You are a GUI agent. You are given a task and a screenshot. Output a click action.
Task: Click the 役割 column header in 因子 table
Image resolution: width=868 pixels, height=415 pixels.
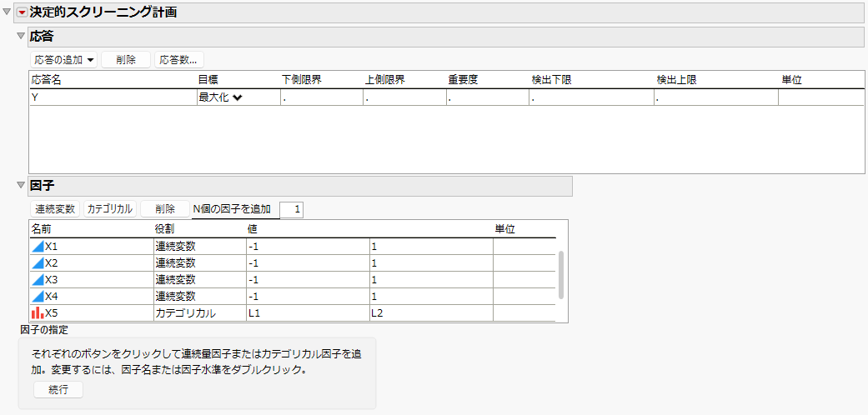[164, 228]
